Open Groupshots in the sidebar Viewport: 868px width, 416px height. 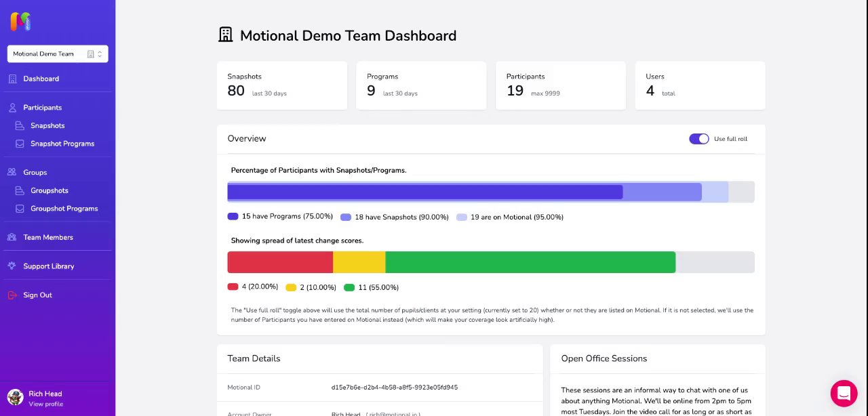[x=49, y=191]
